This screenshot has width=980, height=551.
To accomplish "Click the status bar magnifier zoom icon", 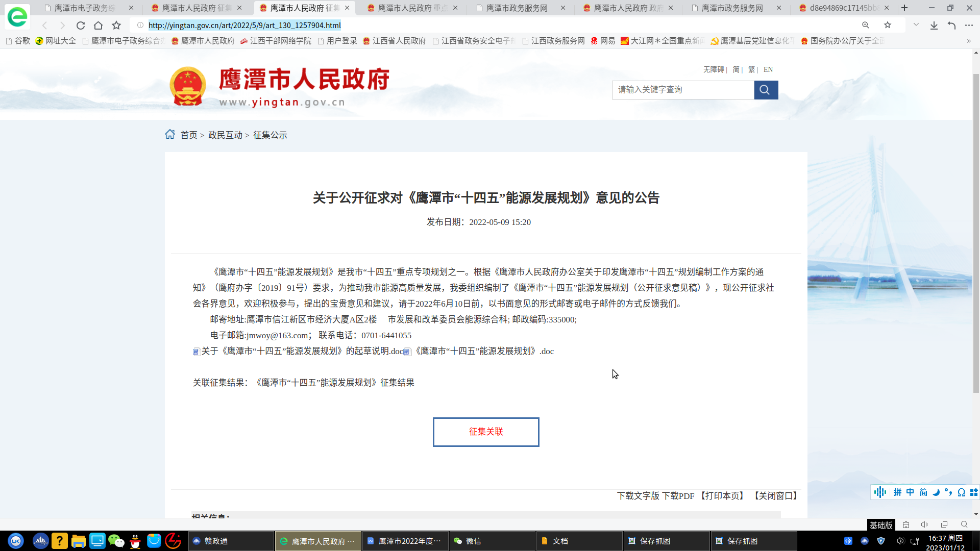I will click(964, 524).
